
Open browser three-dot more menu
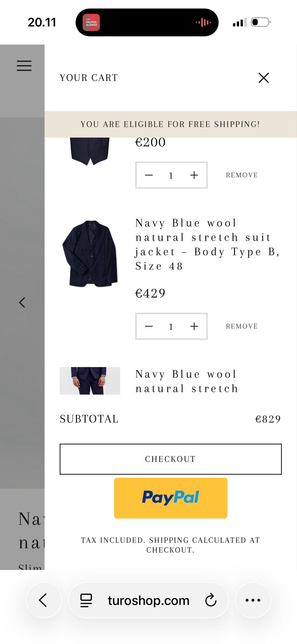[x=253, y=600]
